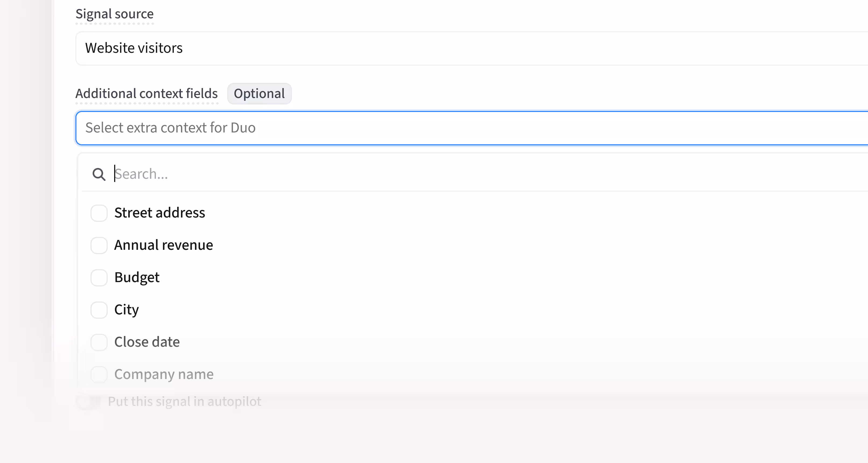Tick the Street address checkbox
The height and width of the screenshot is (463, 868).
99,213
